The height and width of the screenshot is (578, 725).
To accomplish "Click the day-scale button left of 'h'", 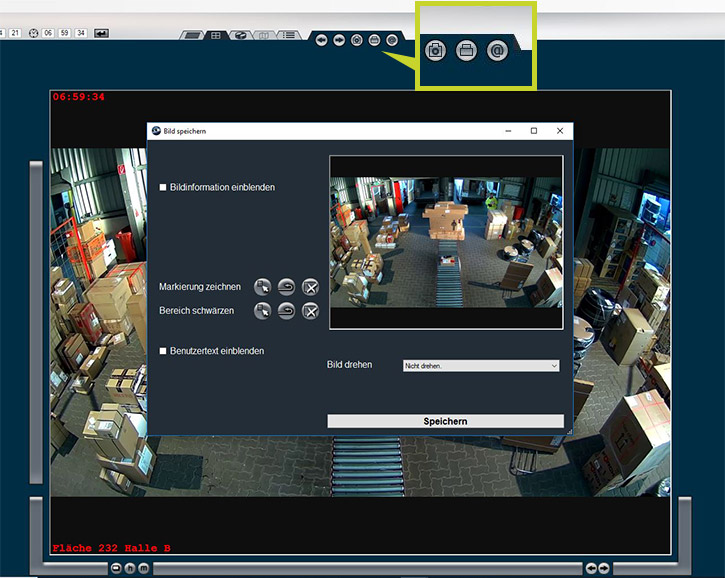I will coord(116,568).
